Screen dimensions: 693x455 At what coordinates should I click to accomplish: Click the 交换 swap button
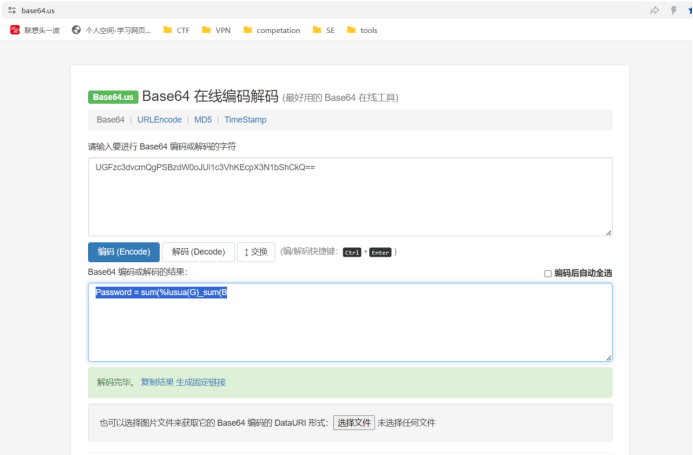256,252
